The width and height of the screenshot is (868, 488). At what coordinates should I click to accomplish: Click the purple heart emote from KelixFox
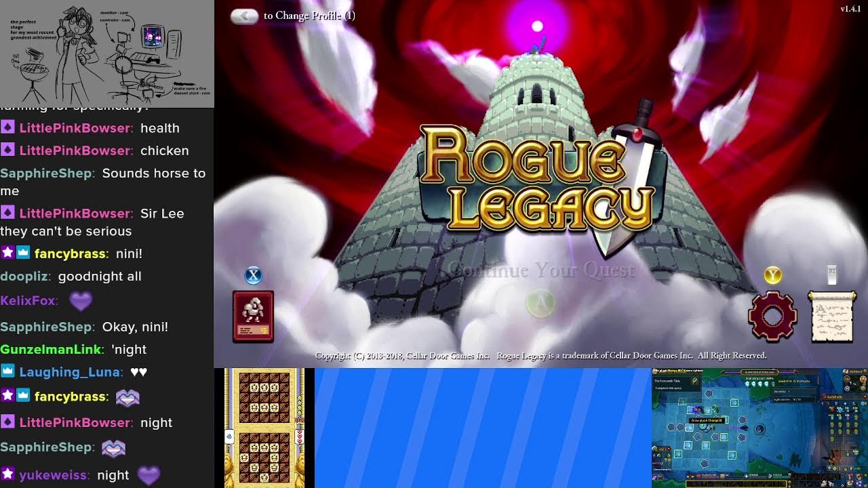[x=81, y=301]
